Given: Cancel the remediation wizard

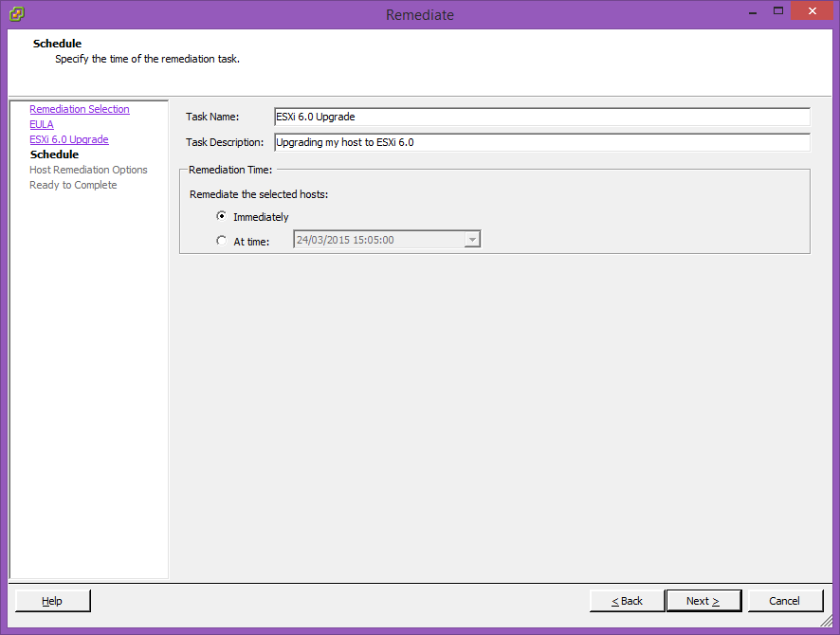Looking at the screenshot, I should coord(785,601).
